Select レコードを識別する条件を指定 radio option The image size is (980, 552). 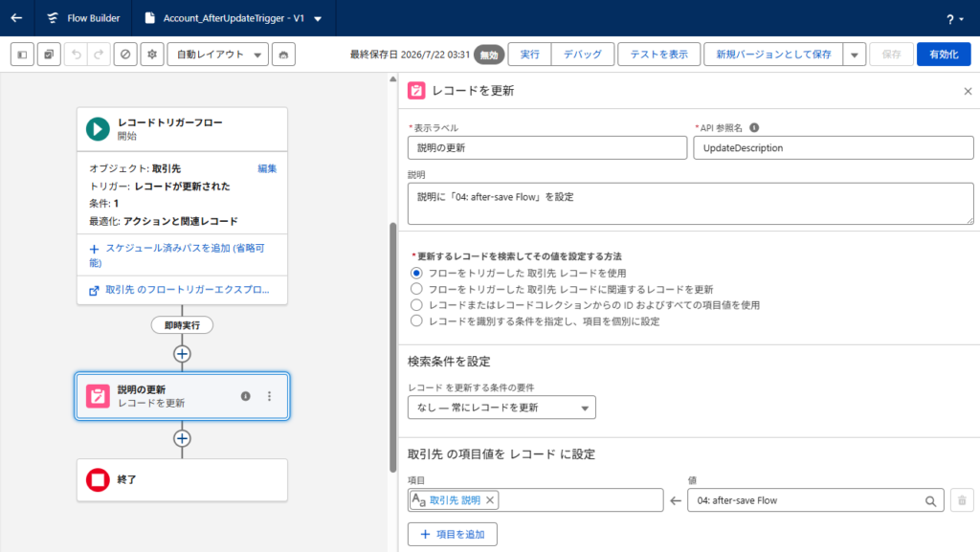pyautogui.click(x=416, y=320)
